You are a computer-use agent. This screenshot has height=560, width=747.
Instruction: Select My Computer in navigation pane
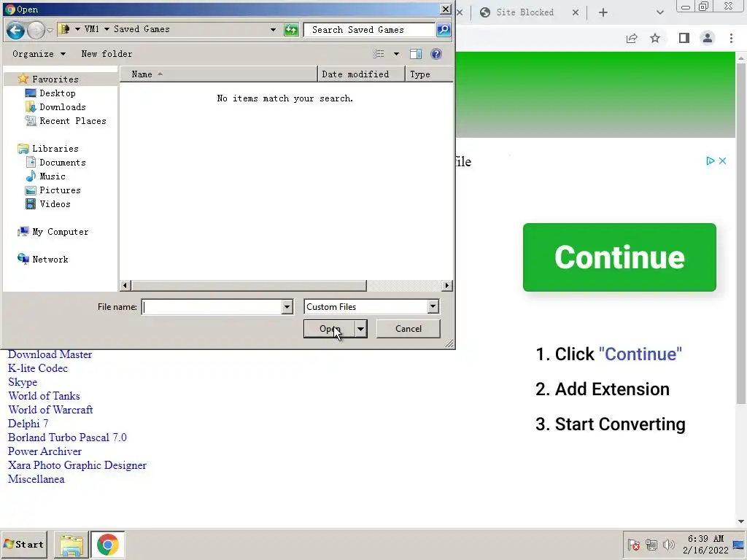click(60, 232)
